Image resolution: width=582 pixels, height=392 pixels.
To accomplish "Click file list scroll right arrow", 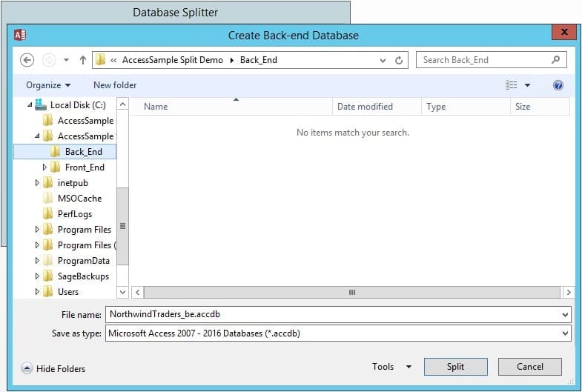I will coord(569,292).
